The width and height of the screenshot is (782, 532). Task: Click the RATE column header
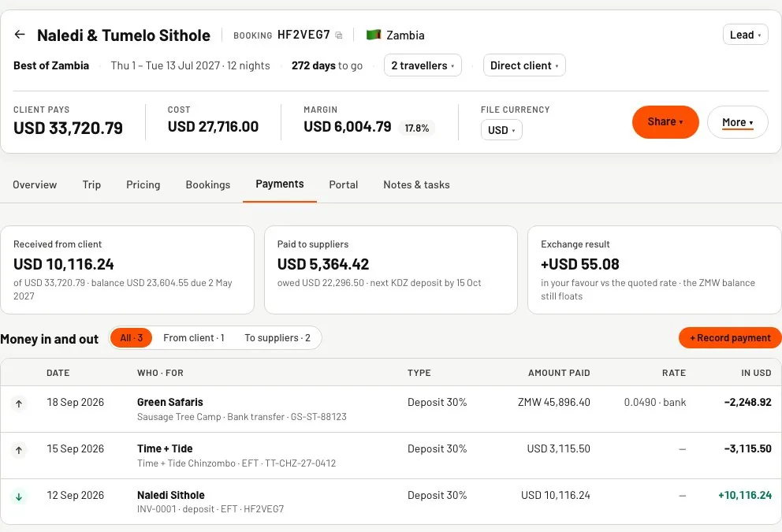tap(674, 373)
